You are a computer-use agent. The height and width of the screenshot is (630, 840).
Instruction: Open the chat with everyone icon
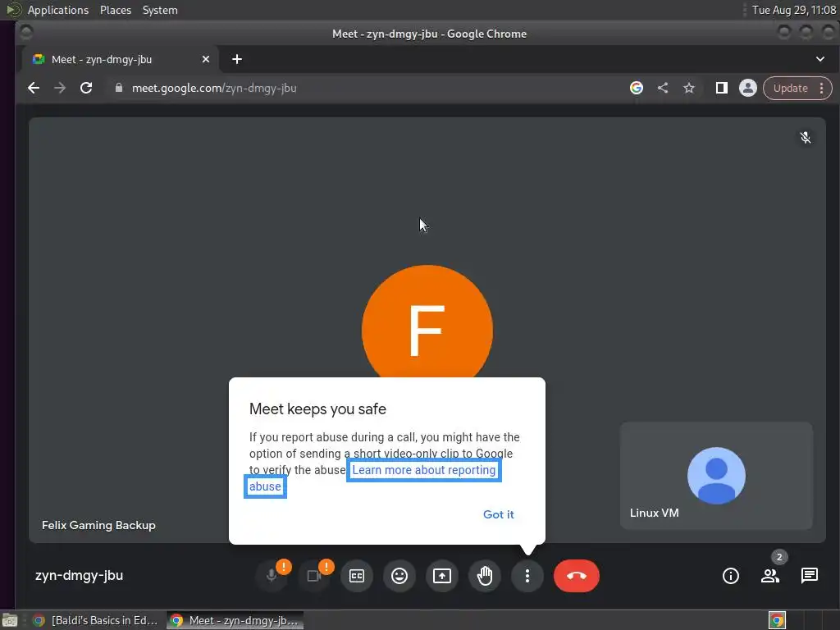pos(810,576)
